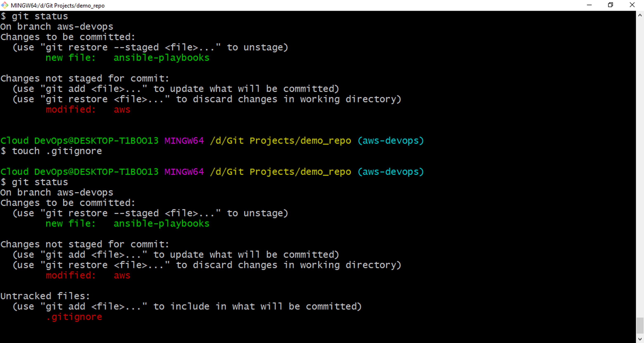This screenshot has width=644, height=343.
Task: Click the red modified file marker aws
Action: (x=122, y=110)
